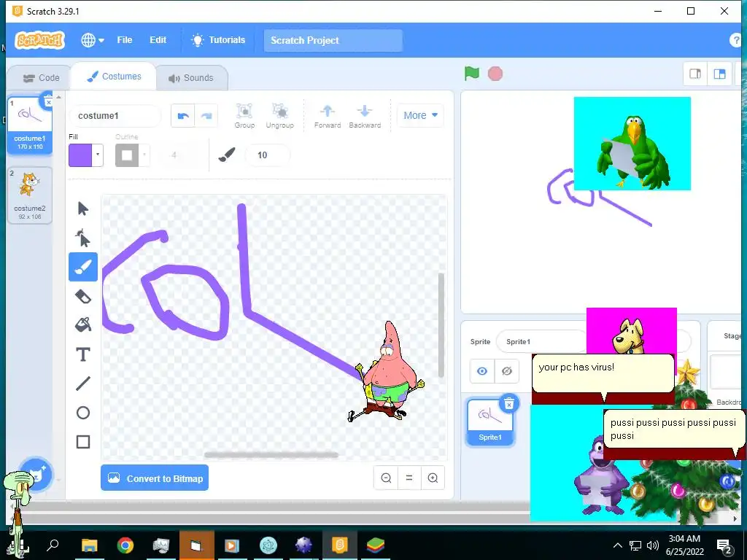Zoom in on the costume canvas
Screen dimensions: 747x560
433,478
